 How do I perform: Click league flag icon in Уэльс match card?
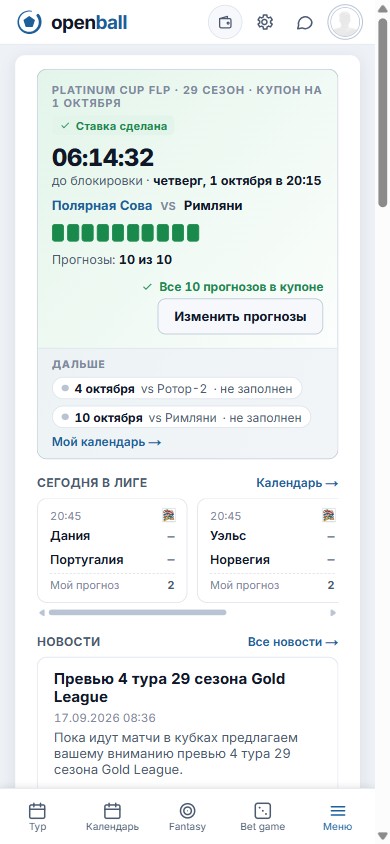coord(329,515)
